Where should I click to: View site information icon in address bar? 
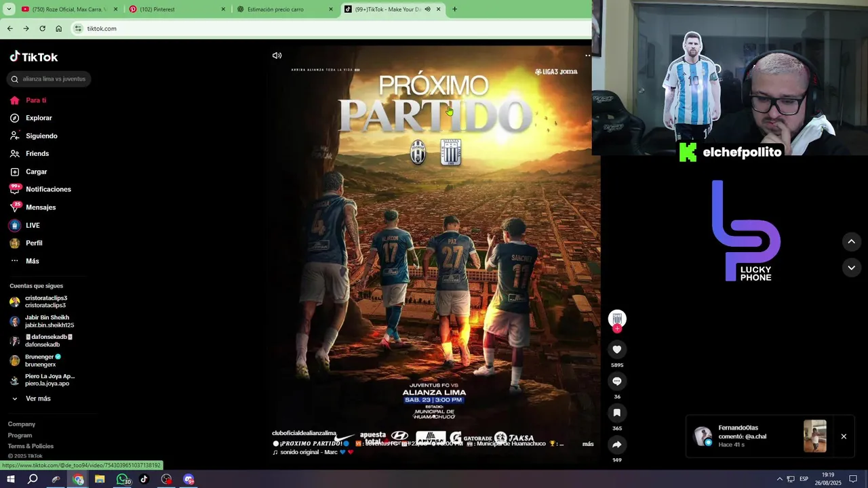pos(79,28)
